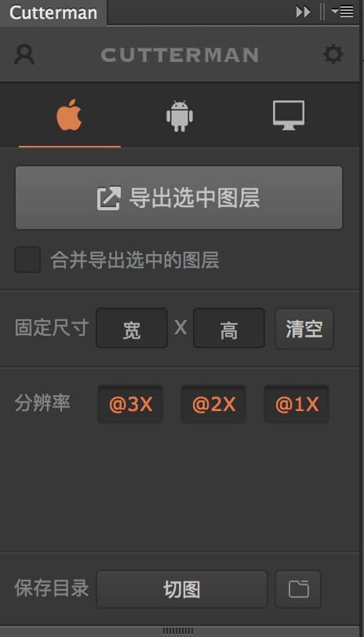
Task: Toggle the @3X resolution option
Action: (x=130, y=404)
